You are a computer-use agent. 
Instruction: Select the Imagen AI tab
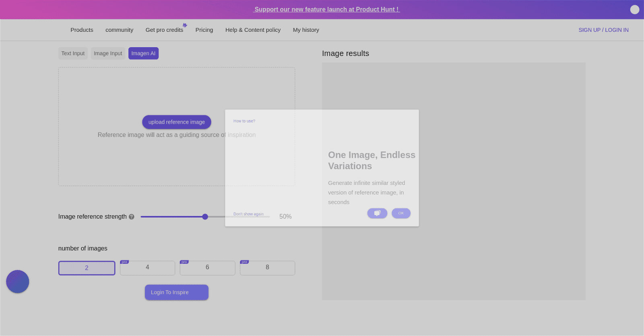pos(143,54)
